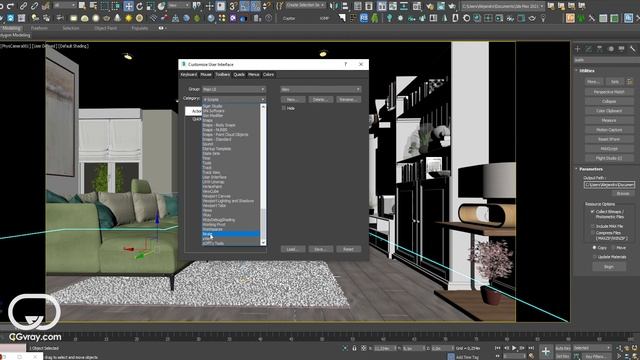640x360 pixels.
Task: Open the Reference Coordinate System dropdown
Action: tap(179, 6)
